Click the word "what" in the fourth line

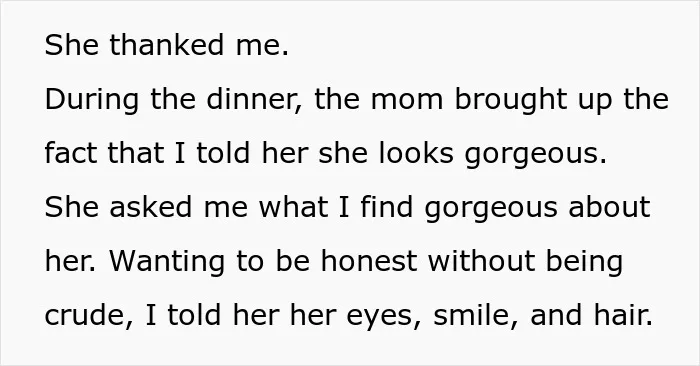point(293,207)
